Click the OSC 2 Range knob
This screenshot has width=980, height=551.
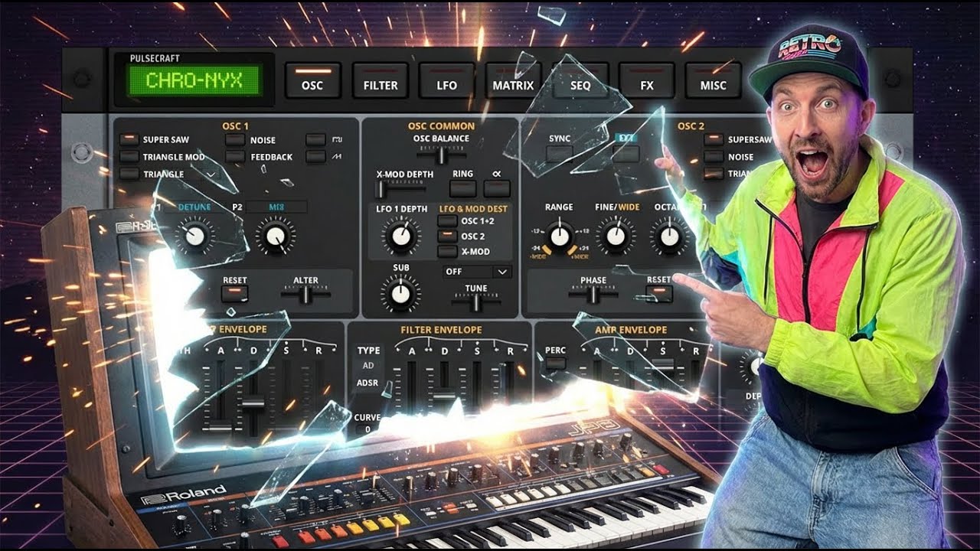point(560,236)
